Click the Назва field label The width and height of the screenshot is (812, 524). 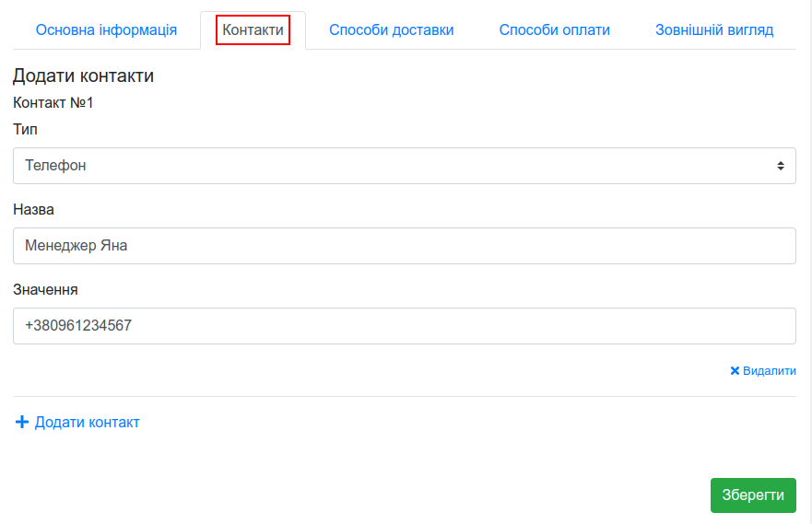(34, 209)
